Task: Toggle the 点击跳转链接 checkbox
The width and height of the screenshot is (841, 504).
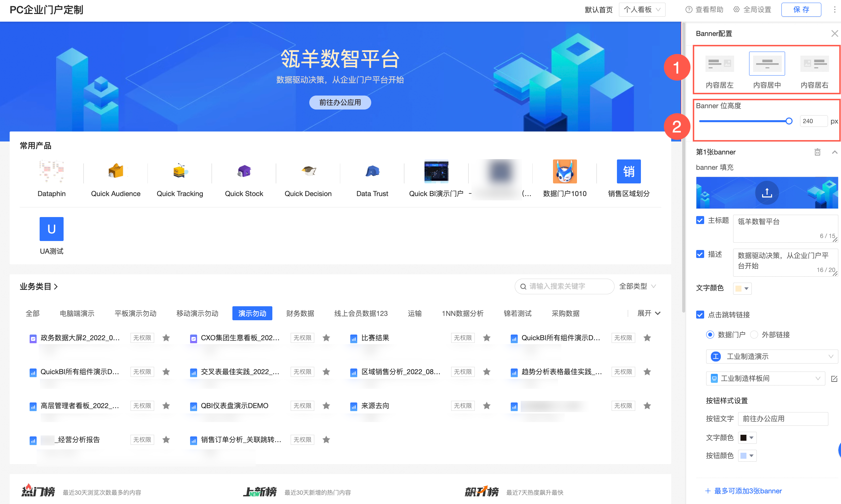Action: coord(700,315)
